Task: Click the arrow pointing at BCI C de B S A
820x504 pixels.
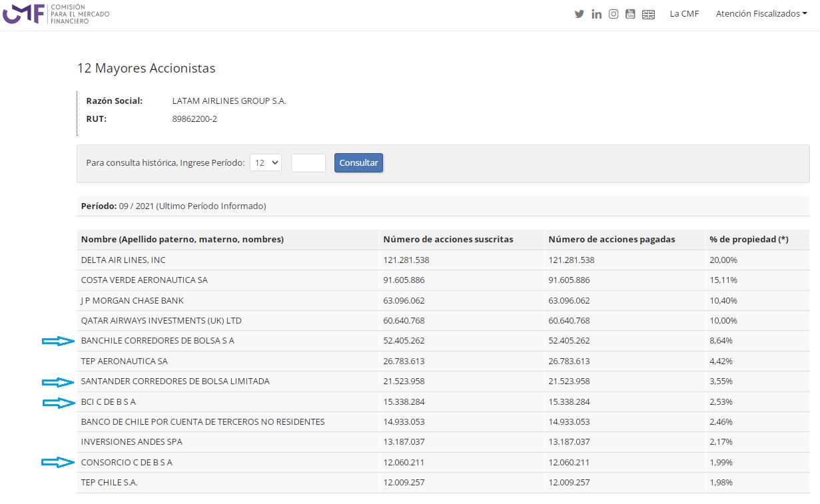Action: (x=58, y=402)
